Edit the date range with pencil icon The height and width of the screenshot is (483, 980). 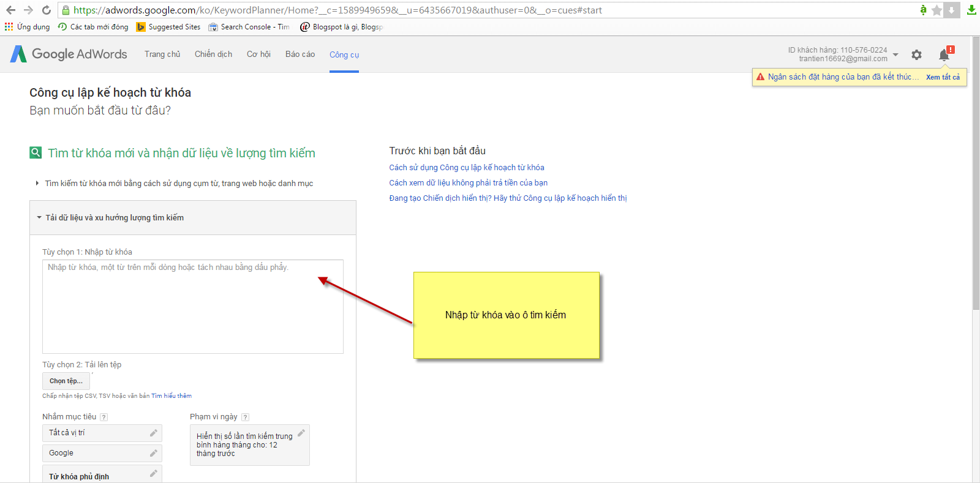point(301,433)
